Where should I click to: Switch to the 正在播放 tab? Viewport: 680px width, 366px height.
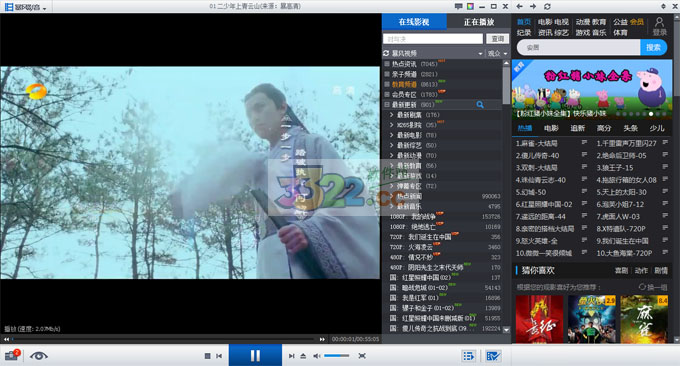pos(479,22)
